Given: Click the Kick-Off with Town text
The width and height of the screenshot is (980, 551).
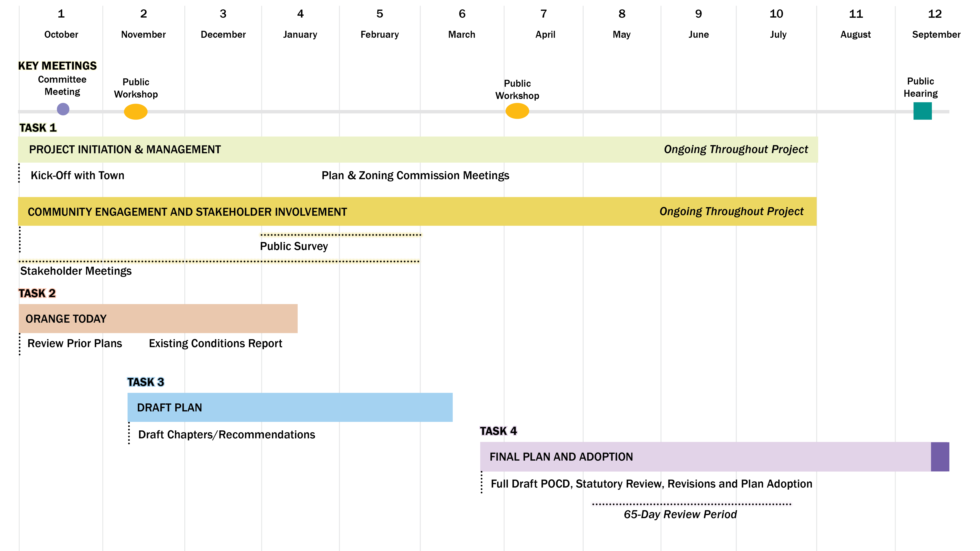Looking at the screenshot, I should (x=77, y=175).
